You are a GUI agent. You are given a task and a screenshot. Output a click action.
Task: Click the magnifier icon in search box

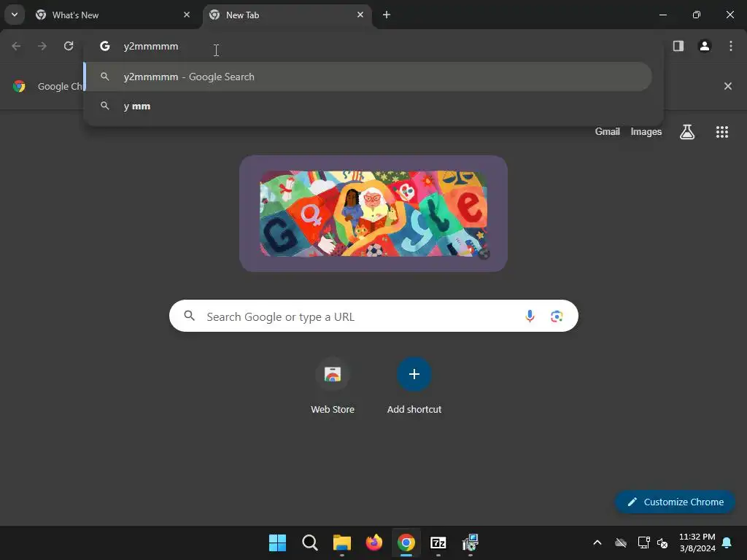click(x=190, y=316)
